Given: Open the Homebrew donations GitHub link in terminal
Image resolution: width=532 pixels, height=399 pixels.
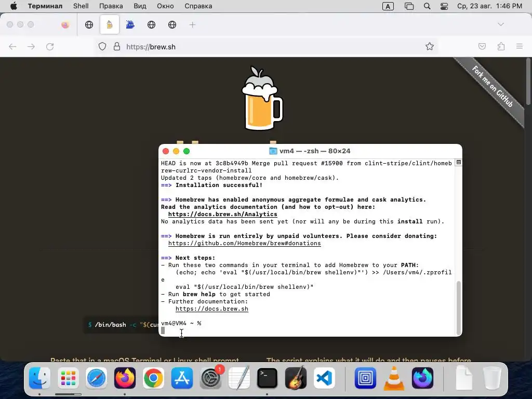Looking at the screenshot, I should tap(244, 244).
